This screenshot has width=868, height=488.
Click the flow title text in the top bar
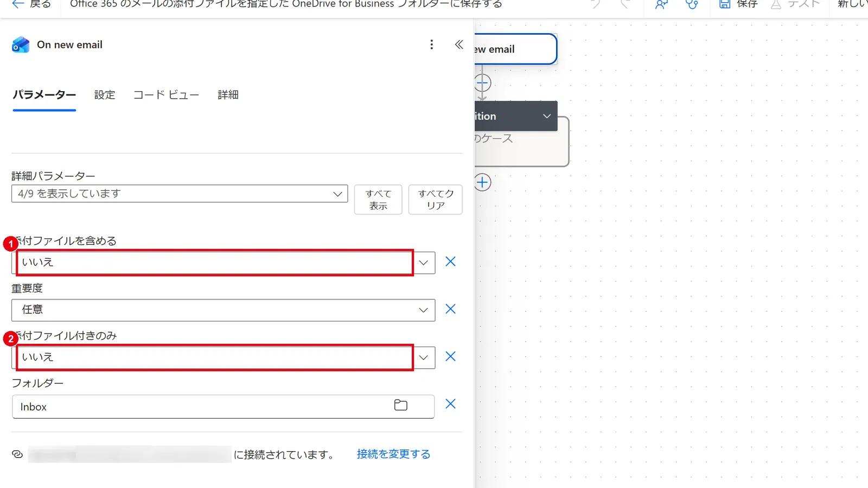tap(286, 4)
